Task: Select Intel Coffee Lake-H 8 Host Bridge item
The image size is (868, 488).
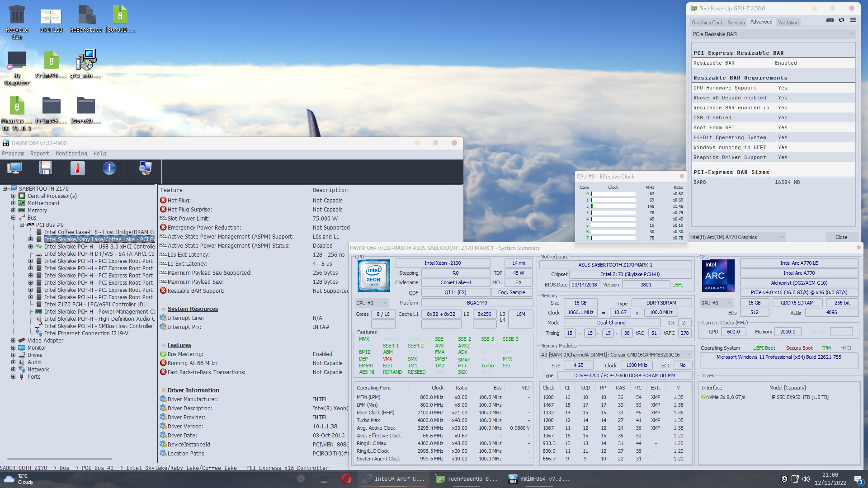Action: pyautogui.click(x=99, y=232)
